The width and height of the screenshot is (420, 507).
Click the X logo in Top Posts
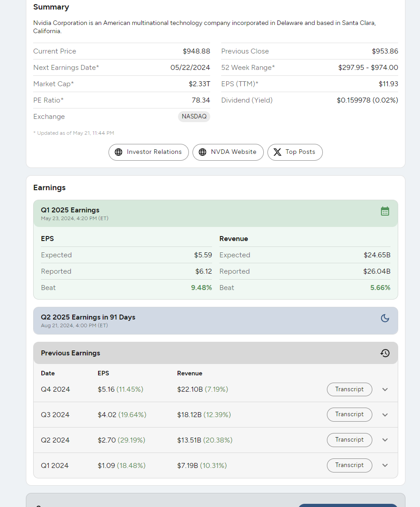pos(277,152)
